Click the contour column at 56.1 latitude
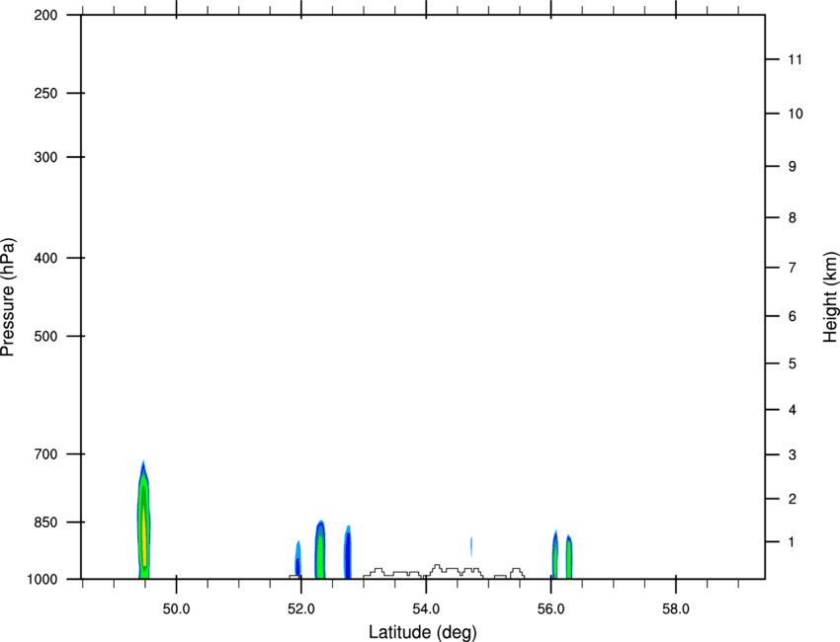Image resolution: width=840 pixels, height=642 pixels. point(555,554)
